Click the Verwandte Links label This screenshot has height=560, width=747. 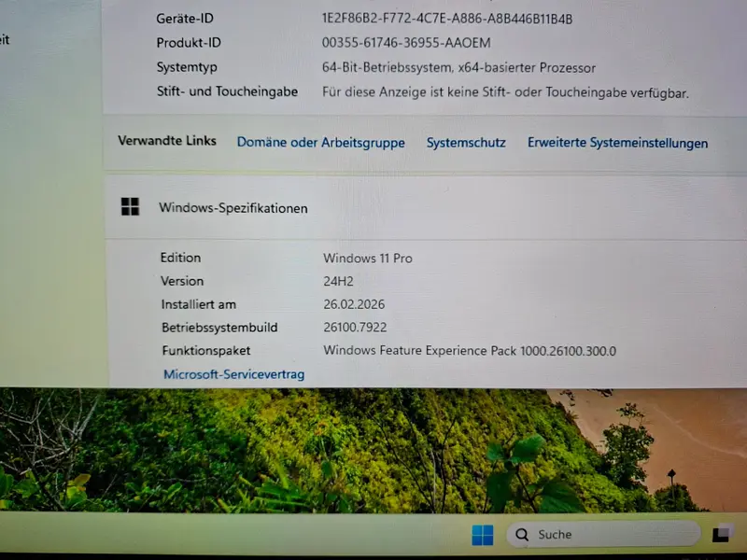pos(167,141)
